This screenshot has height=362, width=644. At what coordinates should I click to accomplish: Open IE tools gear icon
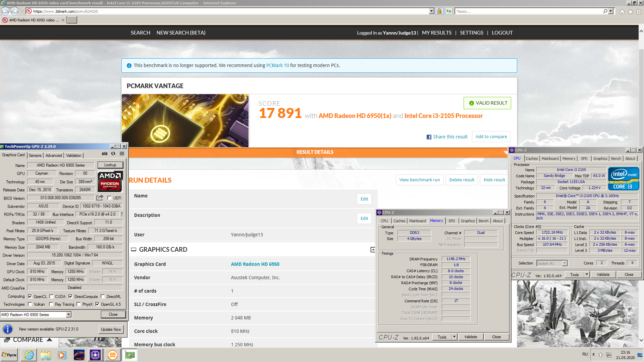pos(639,12)
